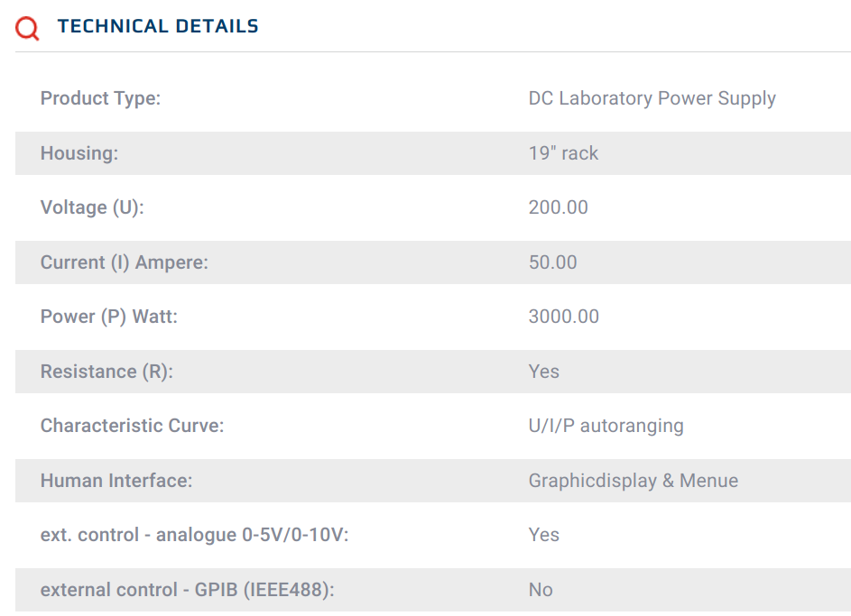
Task: Click the 19" rack value
Action: tap(563, 153)
